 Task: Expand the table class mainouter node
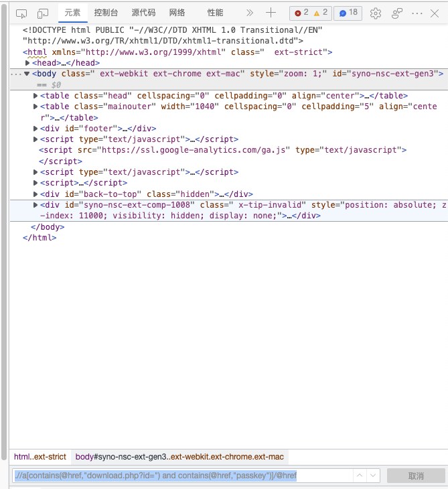(35, 107)
